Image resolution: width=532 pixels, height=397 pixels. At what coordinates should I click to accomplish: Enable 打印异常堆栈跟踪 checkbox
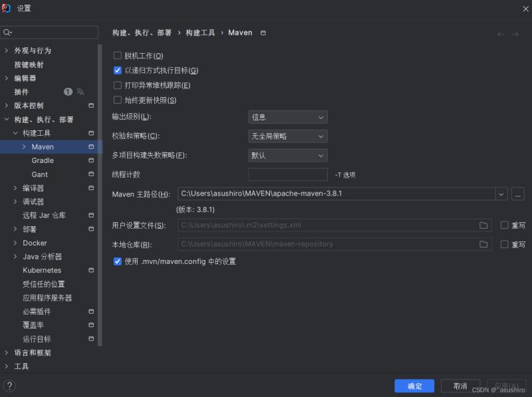(118, 85)
